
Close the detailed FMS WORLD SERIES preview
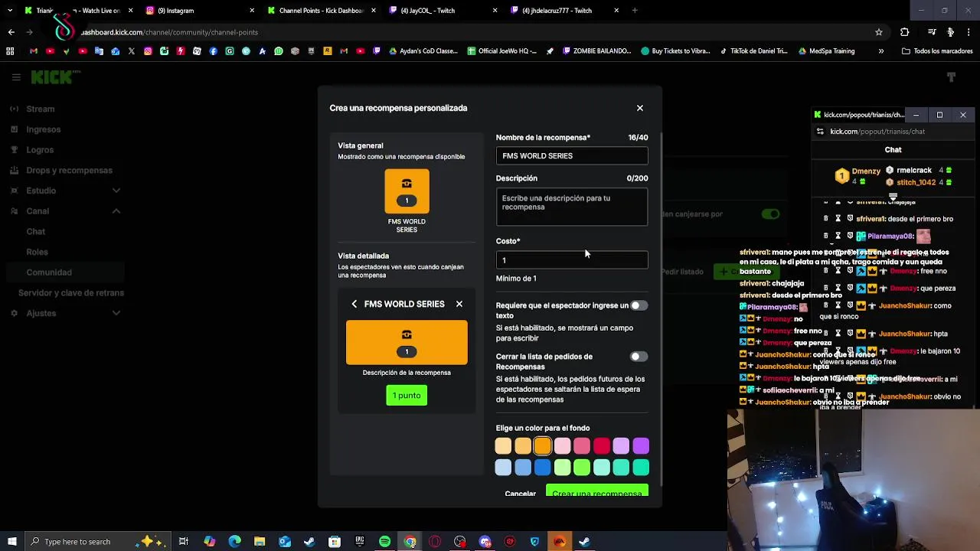[459, 304]
